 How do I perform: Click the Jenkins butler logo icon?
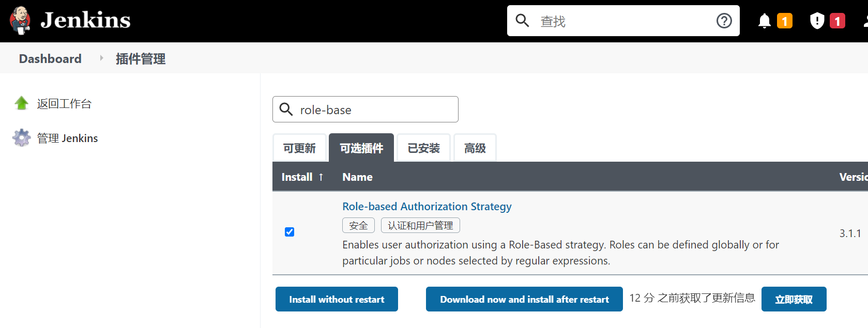pyautogui.click(x=20, y=21)
